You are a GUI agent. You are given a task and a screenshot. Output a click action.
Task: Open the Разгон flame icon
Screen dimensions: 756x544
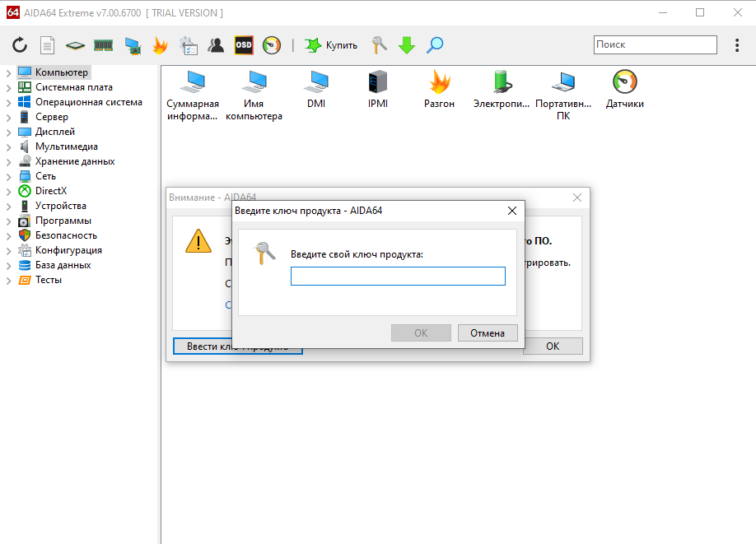click(439, 89)
